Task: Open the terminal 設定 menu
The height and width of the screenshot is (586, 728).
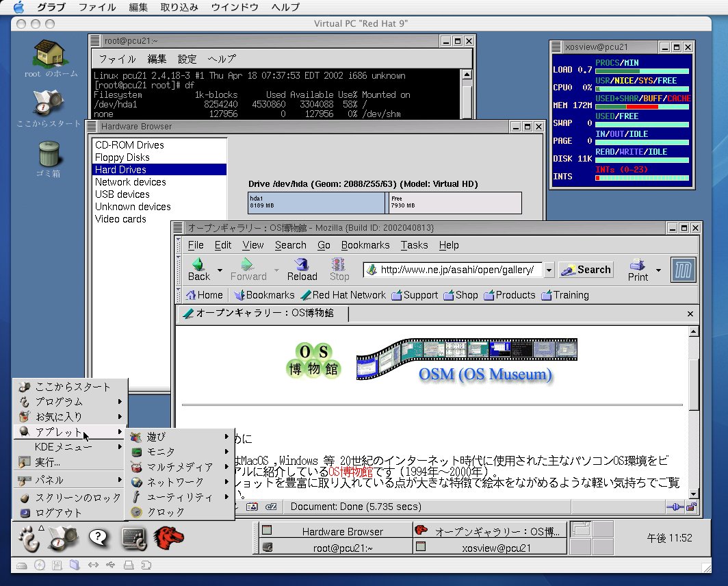Action: tap(187, 59)
